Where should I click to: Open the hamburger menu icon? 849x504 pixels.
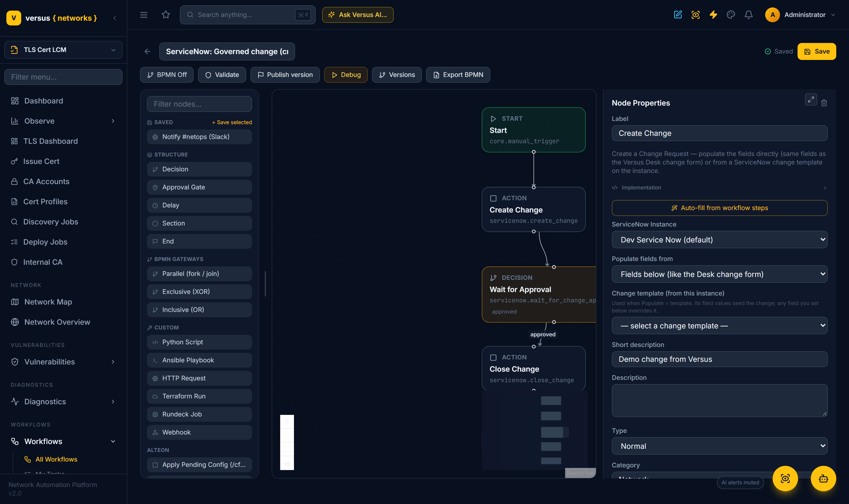tap(144, 15)
